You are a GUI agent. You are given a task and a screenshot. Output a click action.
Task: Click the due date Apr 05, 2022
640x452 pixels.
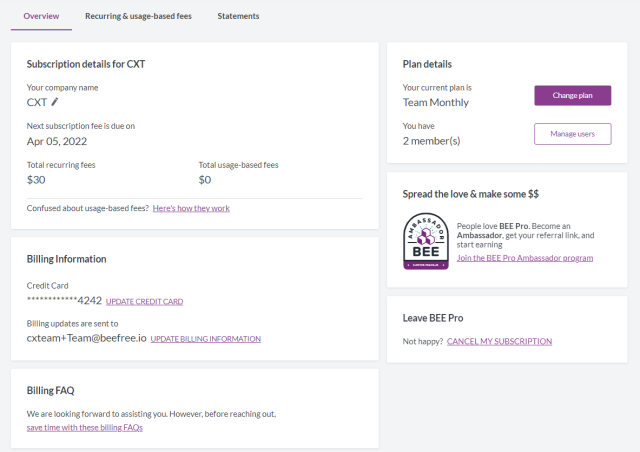point(57,141)
